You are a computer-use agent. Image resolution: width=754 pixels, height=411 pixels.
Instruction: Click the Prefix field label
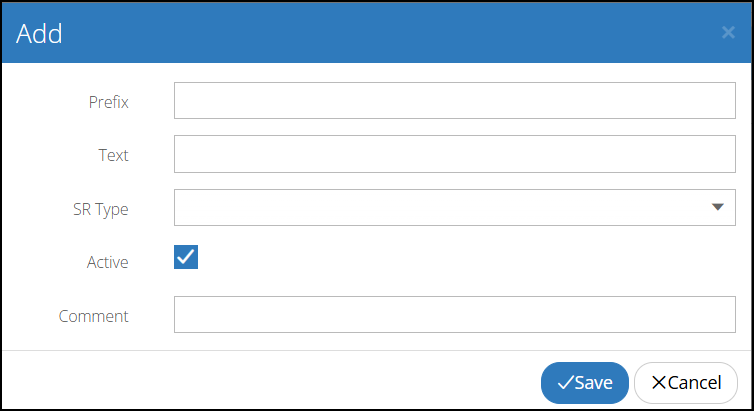[108, 101]
